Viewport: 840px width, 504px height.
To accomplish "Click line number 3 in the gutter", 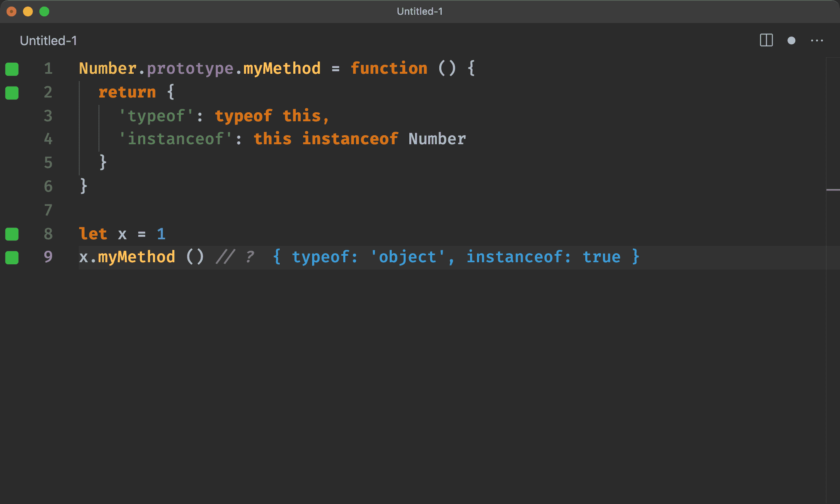I will click(x=48, y=116).
